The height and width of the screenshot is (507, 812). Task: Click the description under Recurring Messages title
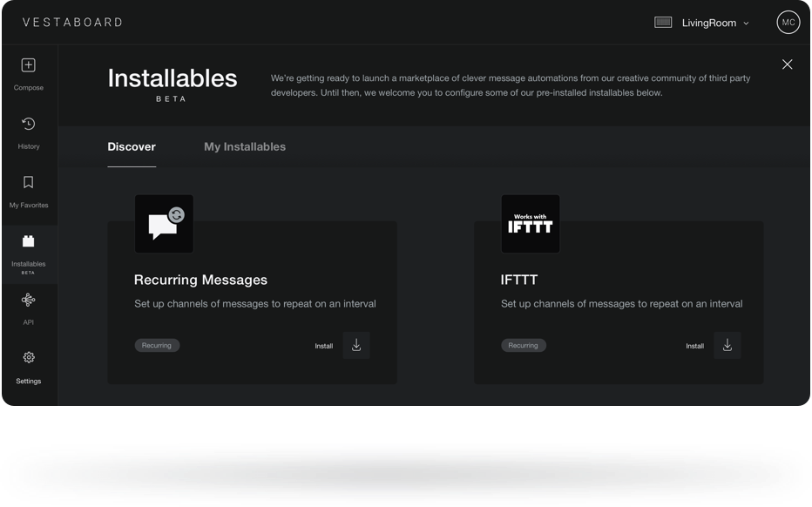point(254,304)
